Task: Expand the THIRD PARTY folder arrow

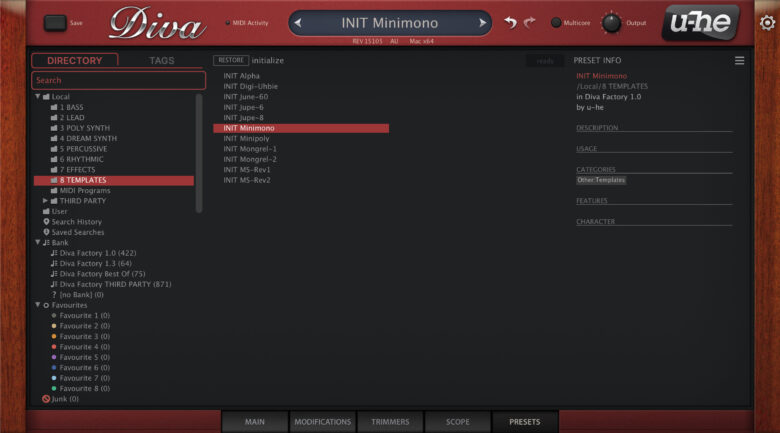Action: point(45,201)
